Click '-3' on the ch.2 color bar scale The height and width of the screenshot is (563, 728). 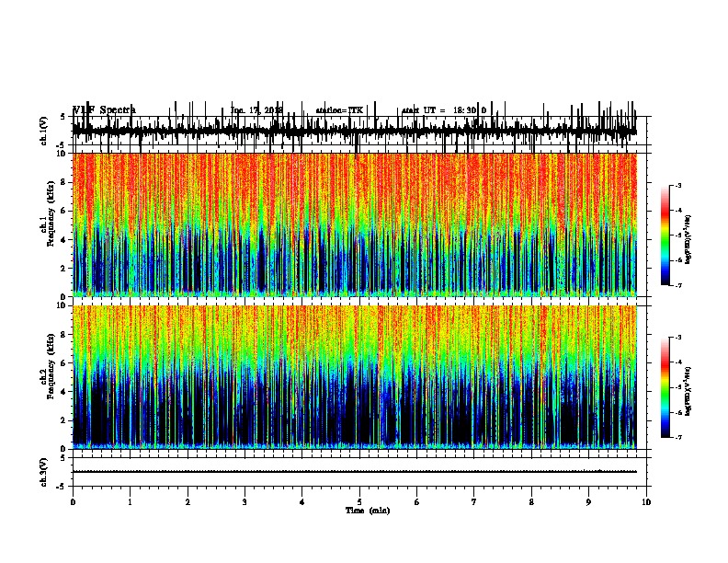tap(678, 338)
